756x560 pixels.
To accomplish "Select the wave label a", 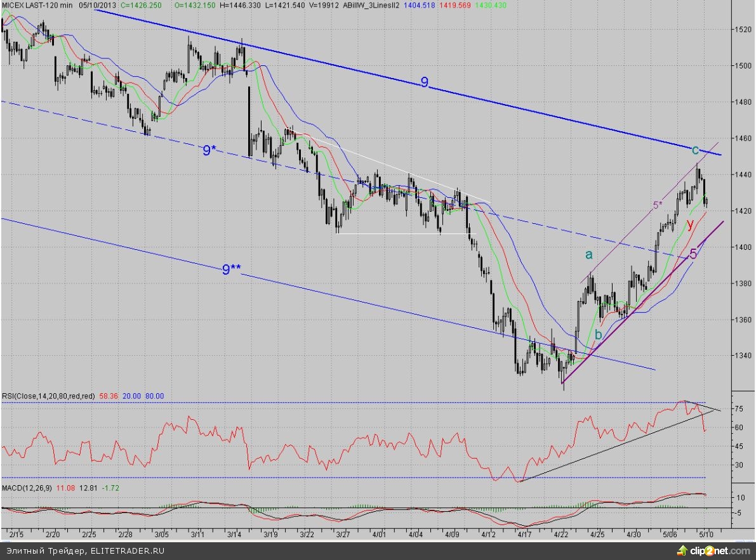I will click(588, 254).
